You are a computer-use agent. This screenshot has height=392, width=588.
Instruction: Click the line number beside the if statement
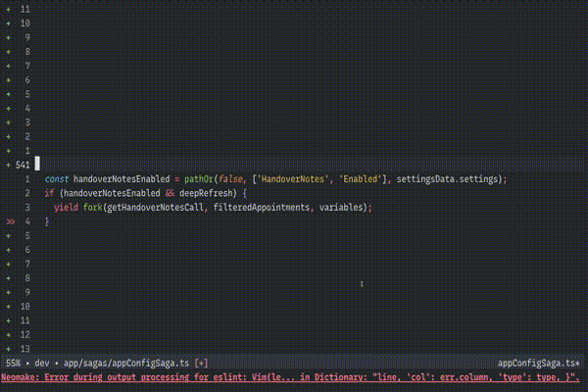pos(27,194)
